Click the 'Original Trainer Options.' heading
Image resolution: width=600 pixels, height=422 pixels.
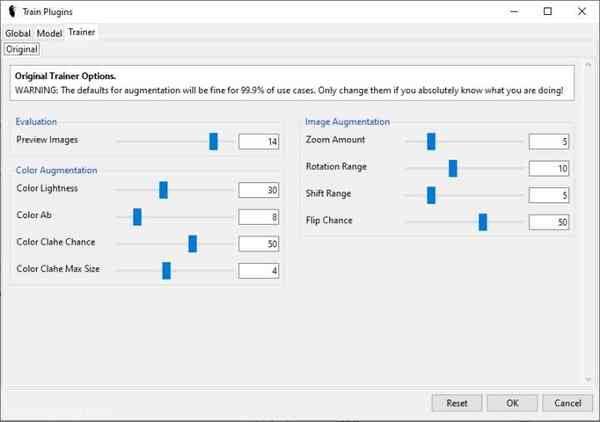(65, 76)
